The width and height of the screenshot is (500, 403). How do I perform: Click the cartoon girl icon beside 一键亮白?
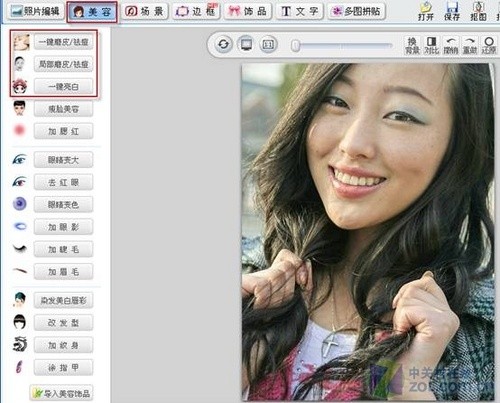click(x=20, y=86)
